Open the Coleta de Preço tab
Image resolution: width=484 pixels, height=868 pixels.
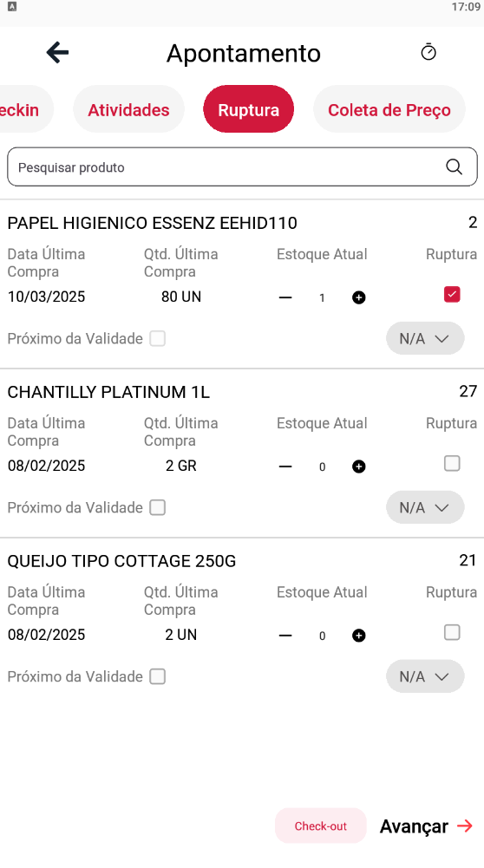389,109
